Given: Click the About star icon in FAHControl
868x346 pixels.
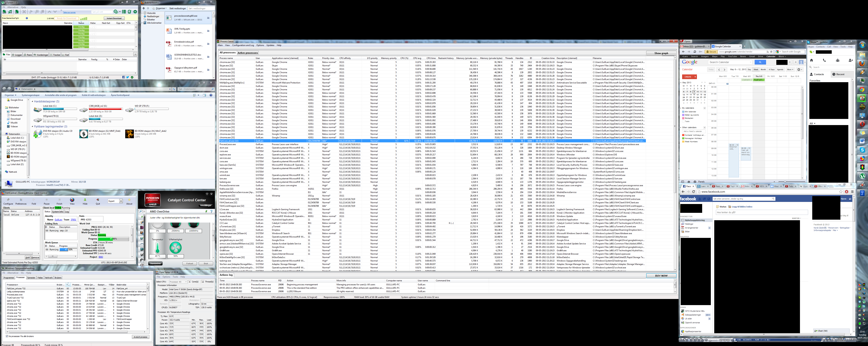Looking at the screenshot, I should click(129, 200).
